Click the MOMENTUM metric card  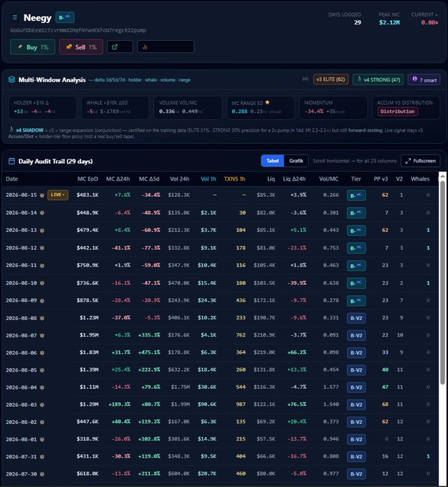(333, 107)
